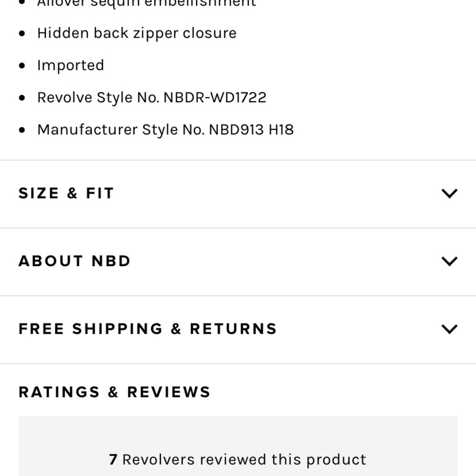Click the About NBD chevron arrow
476x476 pixels.
449,261
